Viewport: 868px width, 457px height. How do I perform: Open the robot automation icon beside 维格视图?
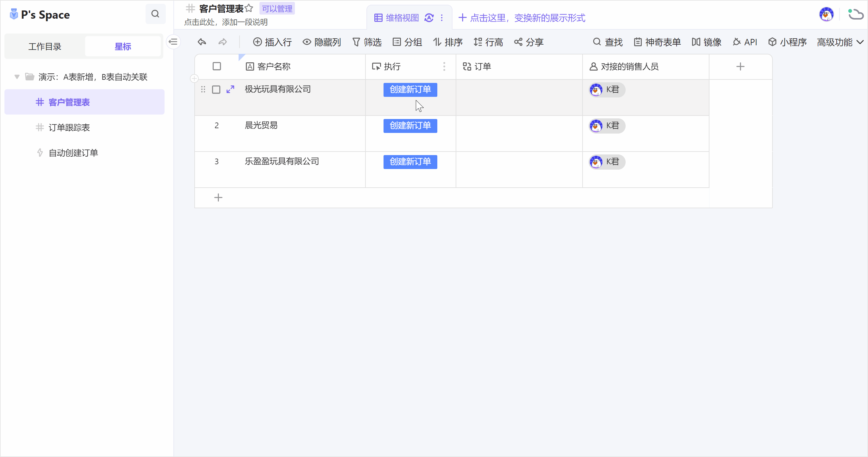[x=428, y=17]
